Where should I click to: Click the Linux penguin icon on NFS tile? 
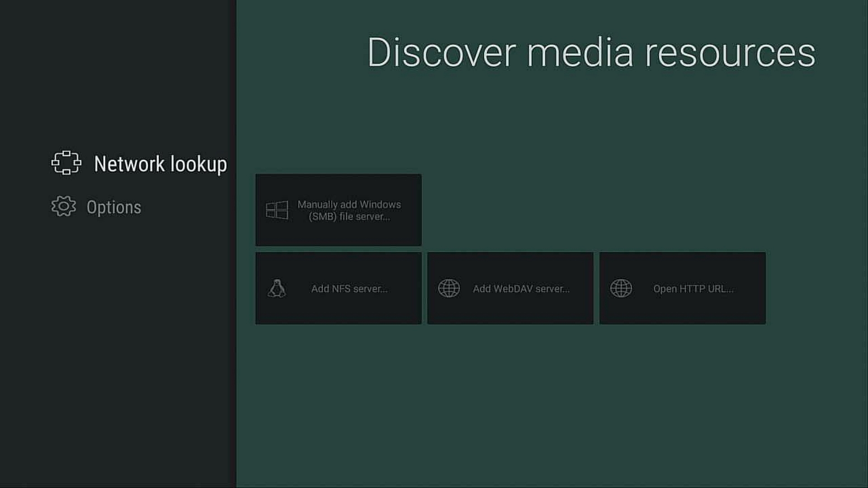tap(277, 288)
